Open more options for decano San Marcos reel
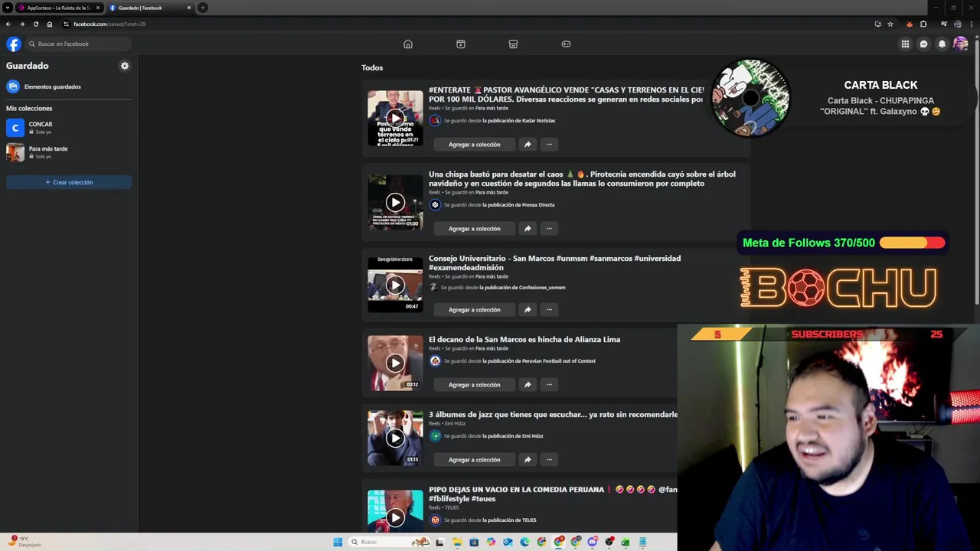 pyautogui.click(x=549, y=384)
